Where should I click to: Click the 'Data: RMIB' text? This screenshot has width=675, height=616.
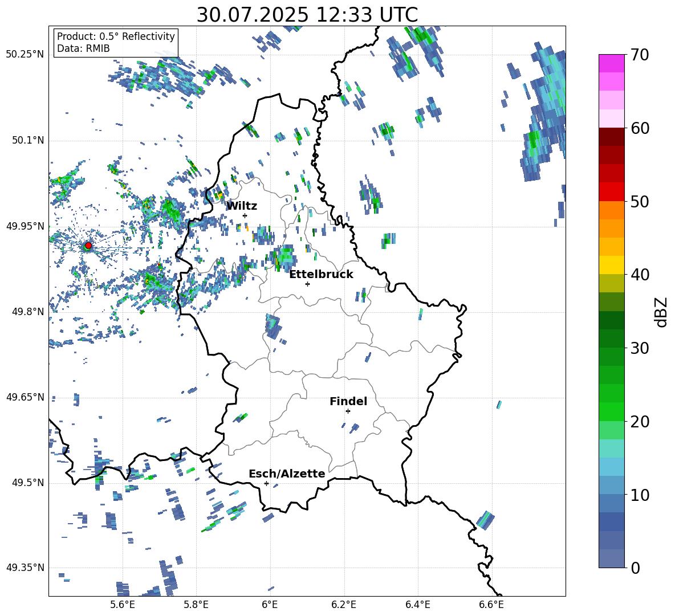pos(83,48)
